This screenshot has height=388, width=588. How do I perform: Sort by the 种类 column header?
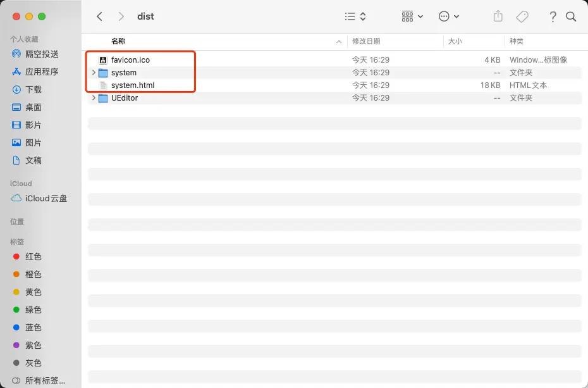517,41
